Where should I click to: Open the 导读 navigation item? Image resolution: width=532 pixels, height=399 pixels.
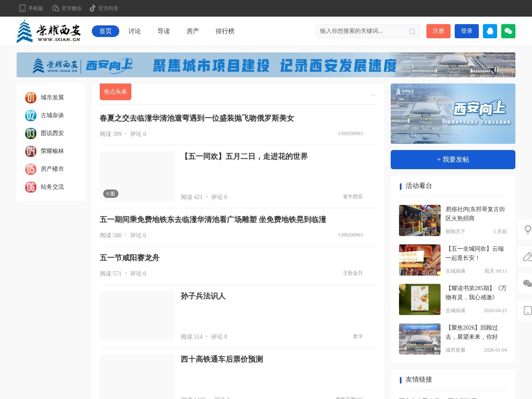[164, 31]
